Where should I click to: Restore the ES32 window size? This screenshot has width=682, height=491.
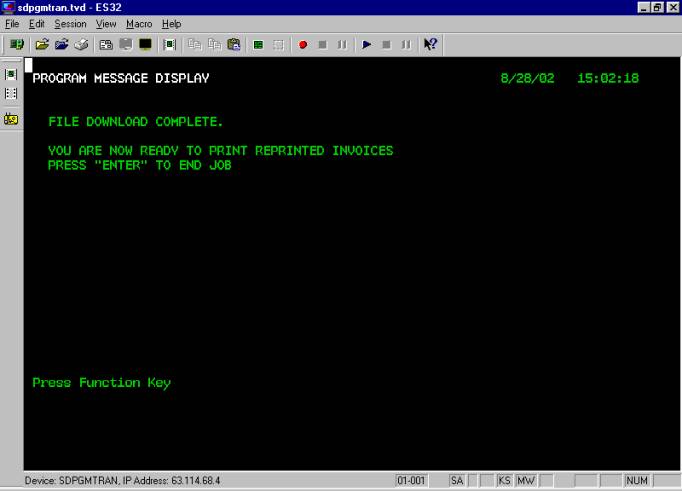[657, 7]
